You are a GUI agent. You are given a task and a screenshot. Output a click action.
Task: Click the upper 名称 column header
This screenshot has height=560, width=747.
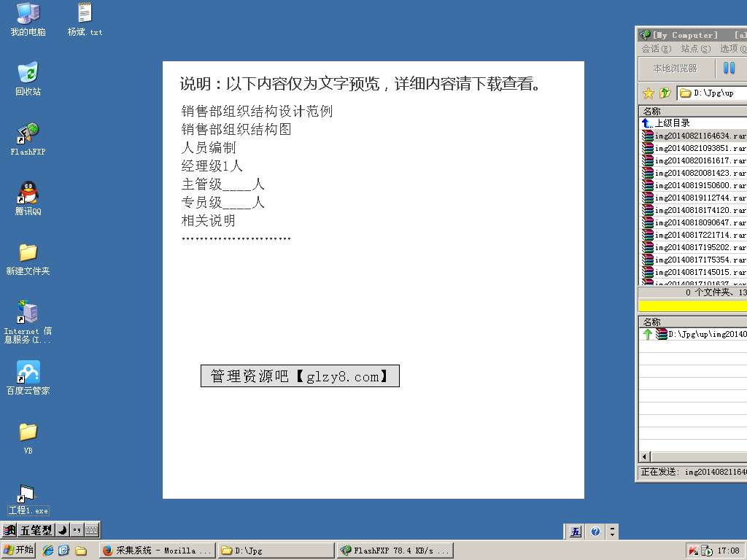point(693,111)
